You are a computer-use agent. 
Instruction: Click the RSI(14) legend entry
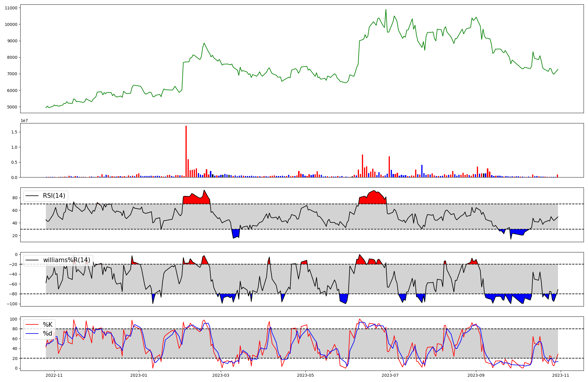[x=54, y=196]
